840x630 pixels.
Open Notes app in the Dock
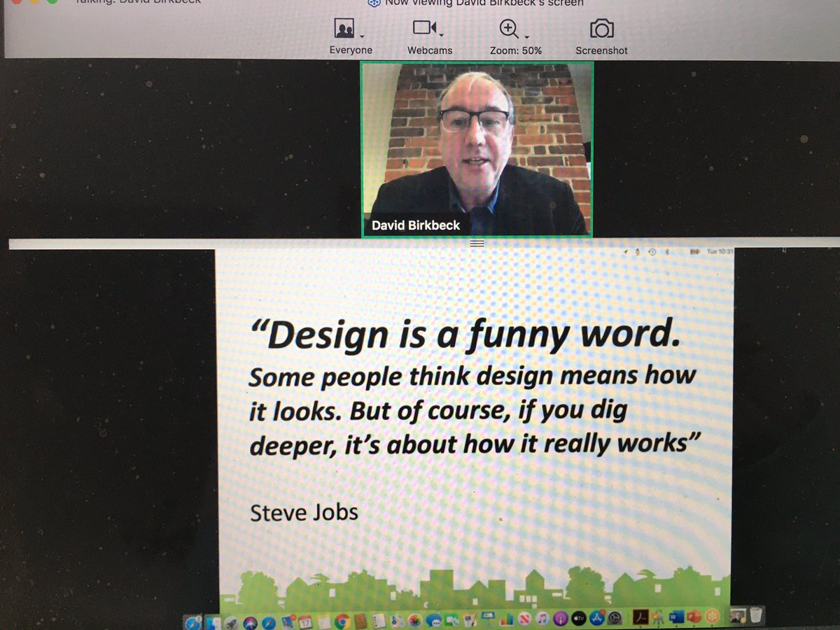pos(324,622)
